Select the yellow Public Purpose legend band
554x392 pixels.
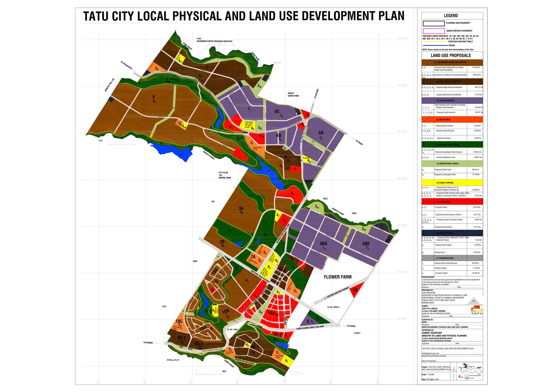(452, 183)
